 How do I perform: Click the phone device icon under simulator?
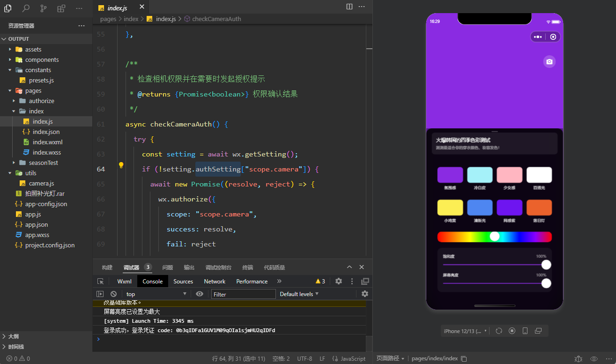(x=525, y=331)
